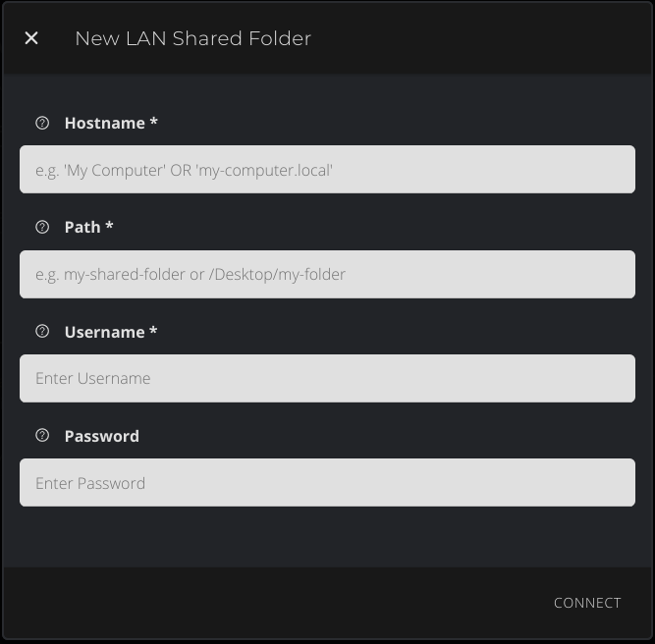Click the Username field label

tap(104, 332)
